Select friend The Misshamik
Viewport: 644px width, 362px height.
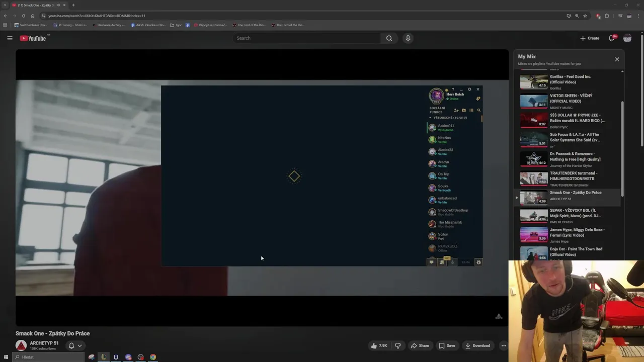(454, 224)
